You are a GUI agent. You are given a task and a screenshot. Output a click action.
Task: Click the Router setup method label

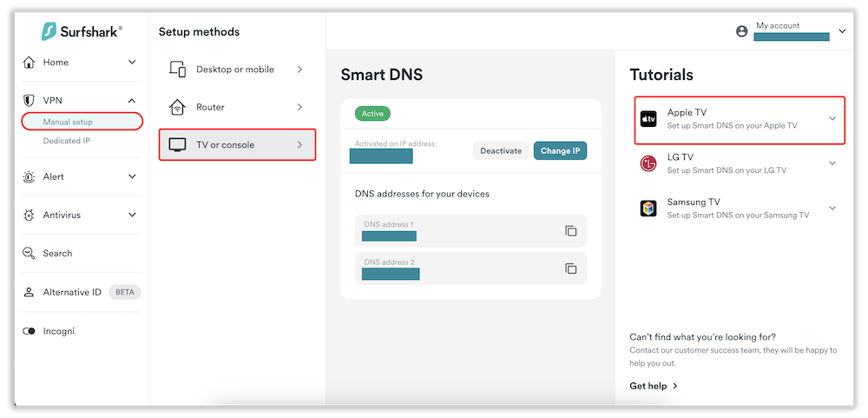point(210,107)
